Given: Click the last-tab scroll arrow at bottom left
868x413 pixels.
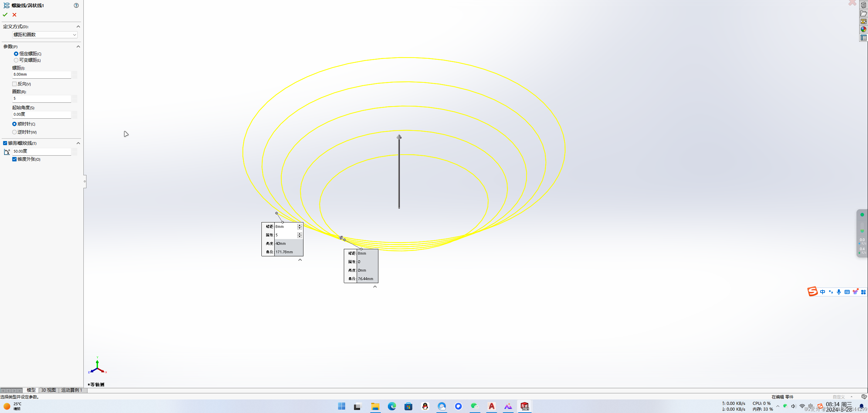Looking at the screenshot, I should [x=20, y=391].
